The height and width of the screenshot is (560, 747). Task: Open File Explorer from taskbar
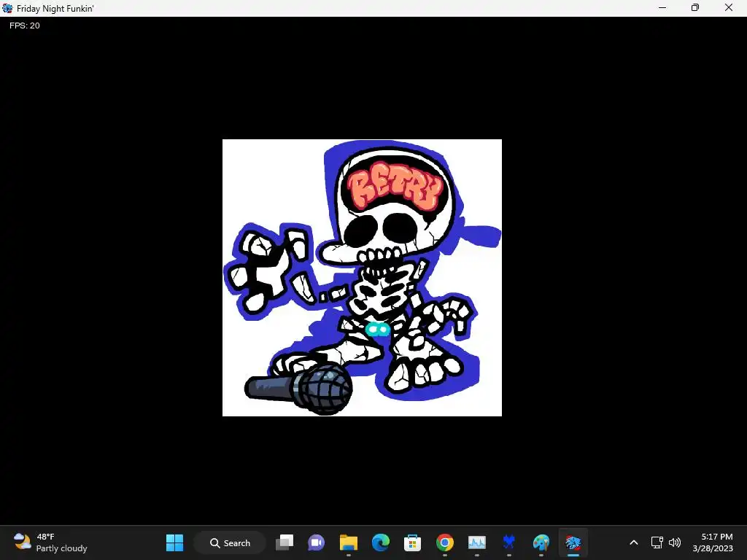coord(348,542)
